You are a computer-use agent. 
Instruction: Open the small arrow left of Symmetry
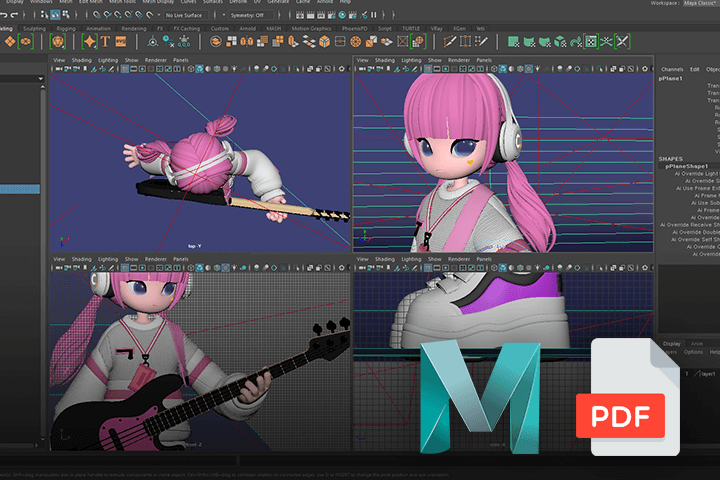(x=224, y=15)
